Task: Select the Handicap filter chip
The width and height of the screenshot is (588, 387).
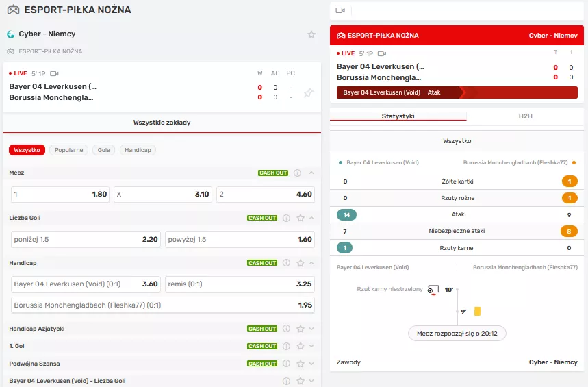Action: click(x=138, y=150)
